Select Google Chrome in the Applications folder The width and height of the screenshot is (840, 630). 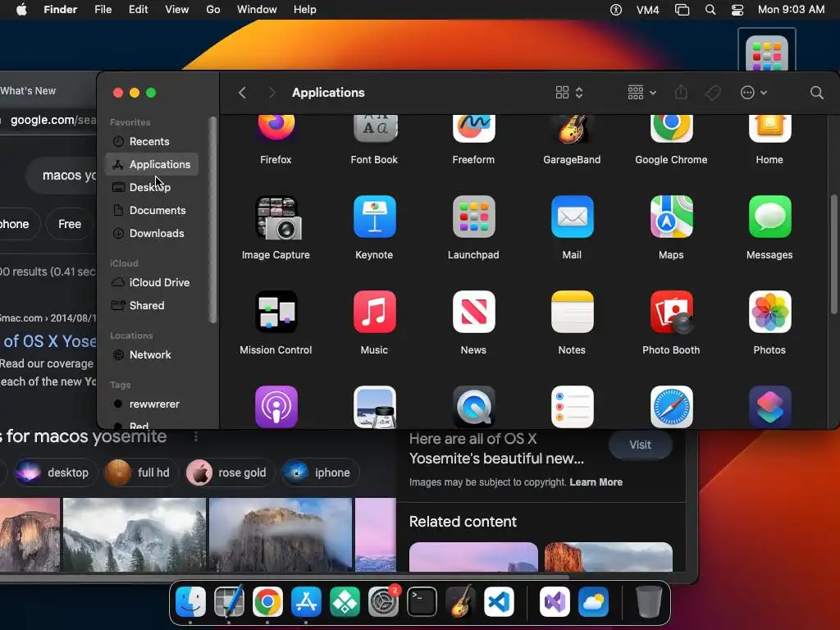[x=671, y=128]
